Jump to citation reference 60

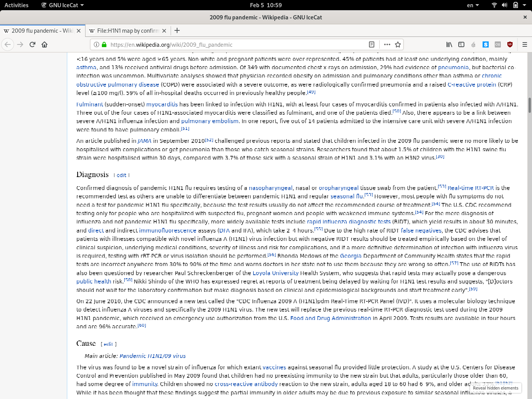(x=142, y=325)
